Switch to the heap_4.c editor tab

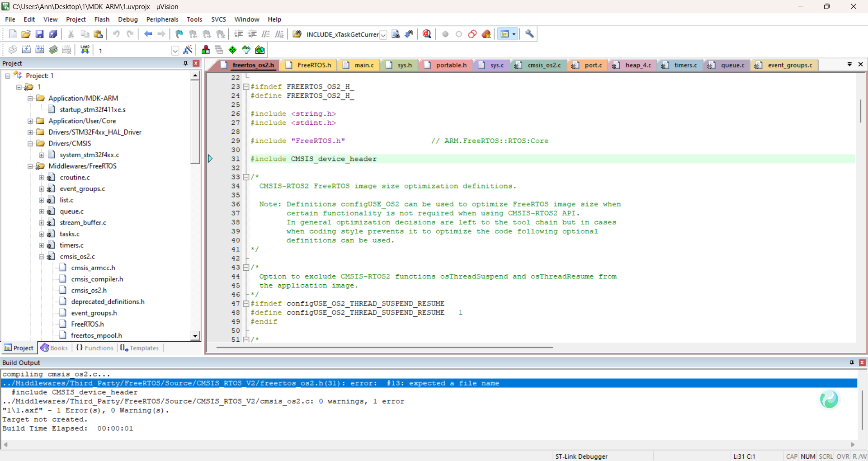point(637,65)
